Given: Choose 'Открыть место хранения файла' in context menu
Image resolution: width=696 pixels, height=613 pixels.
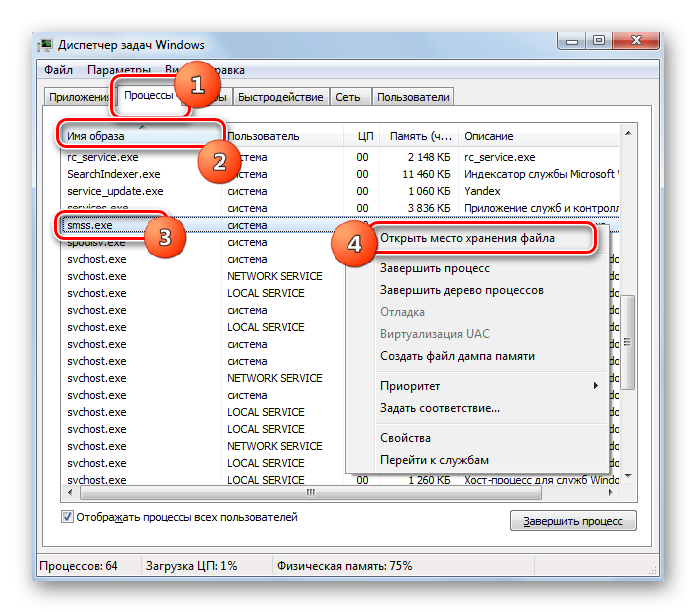Looking at the screenshot, I should tap(466, 239).
